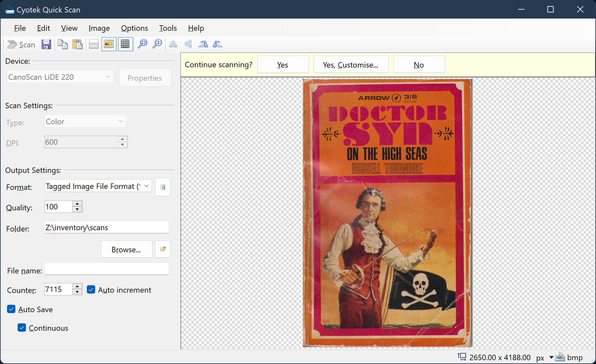Viewport: 596px width, 364px height.
Task: Expand the CanoScan LiDE 220 device dropdown
Action: pyautogui.click(x=108, y=77)
